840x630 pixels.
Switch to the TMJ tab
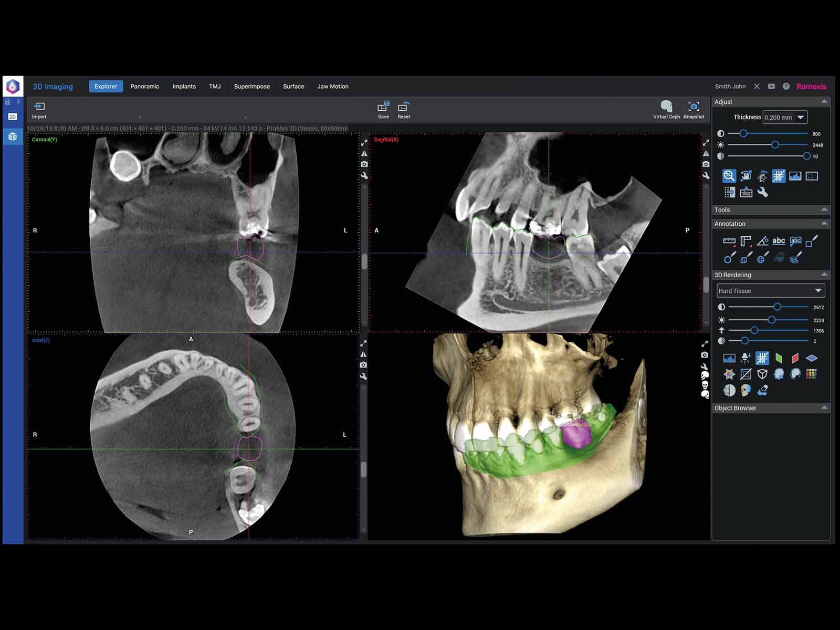[215, 86]
